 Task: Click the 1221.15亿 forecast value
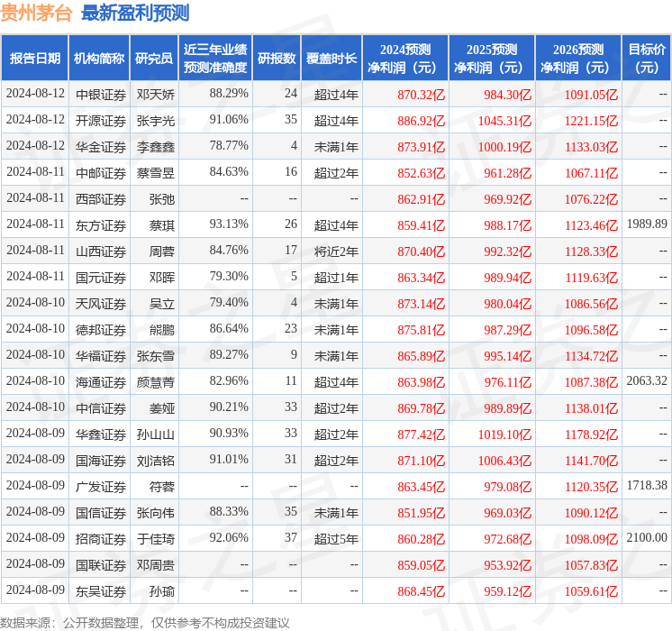tap(592, 121)
